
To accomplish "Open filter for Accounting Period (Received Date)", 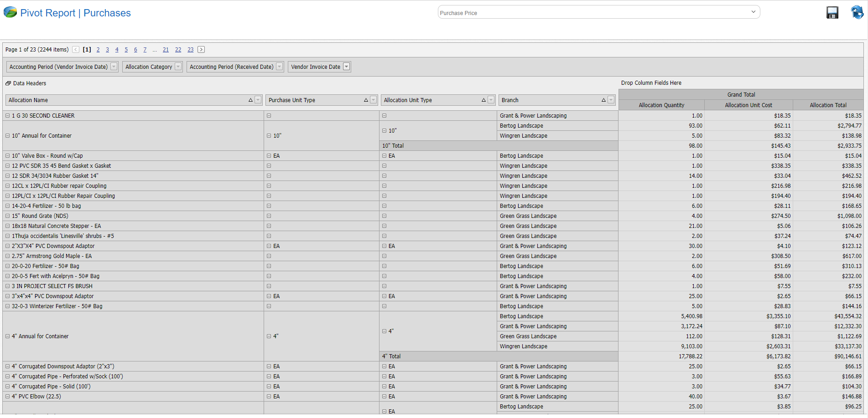I will (280, 67).
